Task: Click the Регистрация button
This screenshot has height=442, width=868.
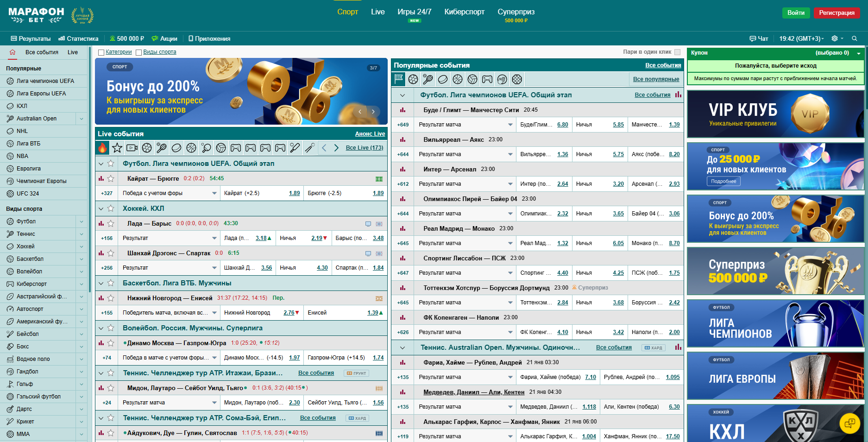Action: pyautogui.click(x=837, y=13)
